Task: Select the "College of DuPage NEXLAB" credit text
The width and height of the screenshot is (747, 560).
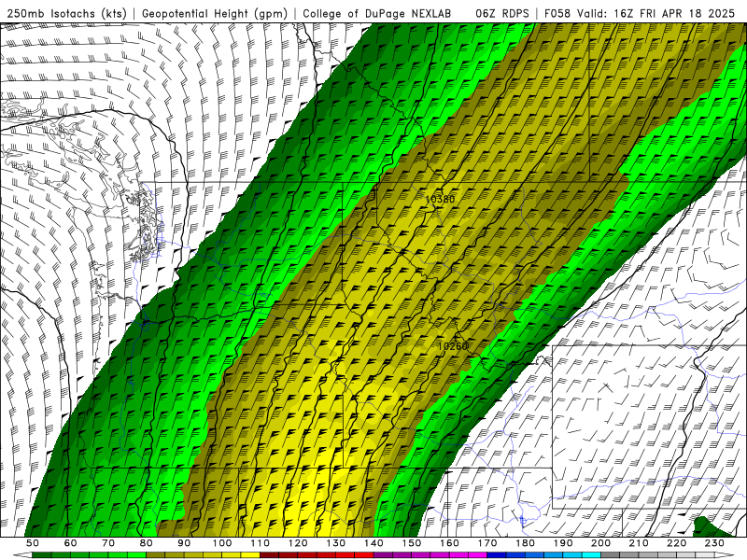Action: (x=377, y=14)
